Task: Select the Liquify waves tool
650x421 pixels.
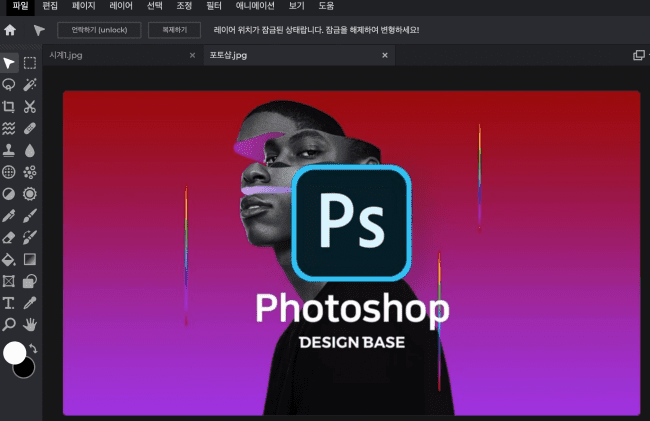Action: pyautogui.click(x=9, y=128)
